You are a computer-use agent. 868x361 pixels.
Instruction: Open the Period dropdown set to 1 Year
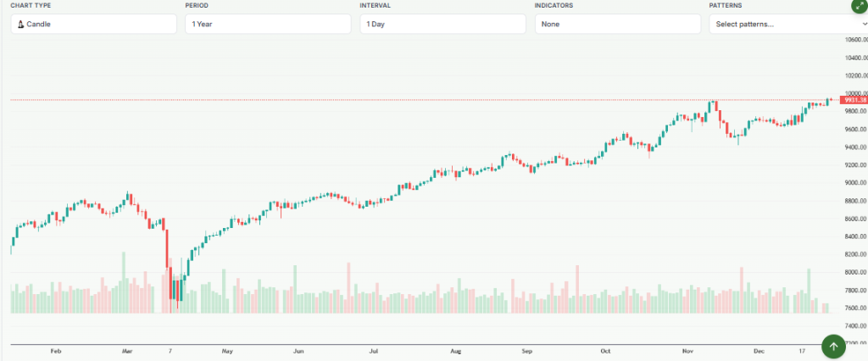click(x=267, y=25)
